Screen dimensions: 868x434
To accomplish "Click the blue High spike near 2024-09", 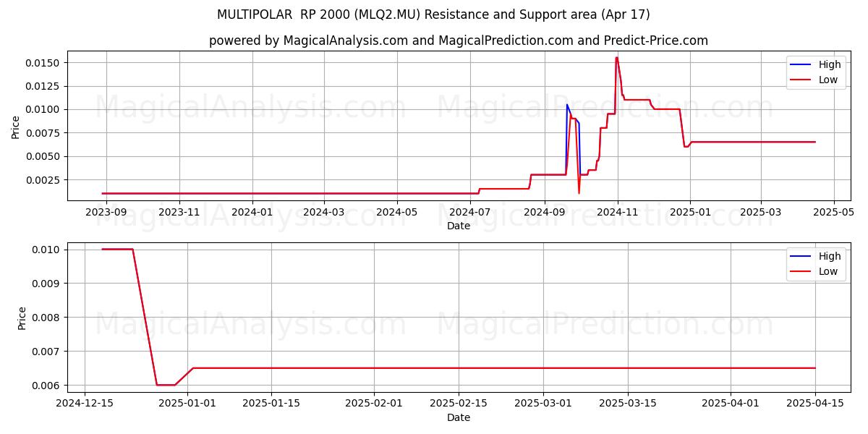I will tap(567, 106).
